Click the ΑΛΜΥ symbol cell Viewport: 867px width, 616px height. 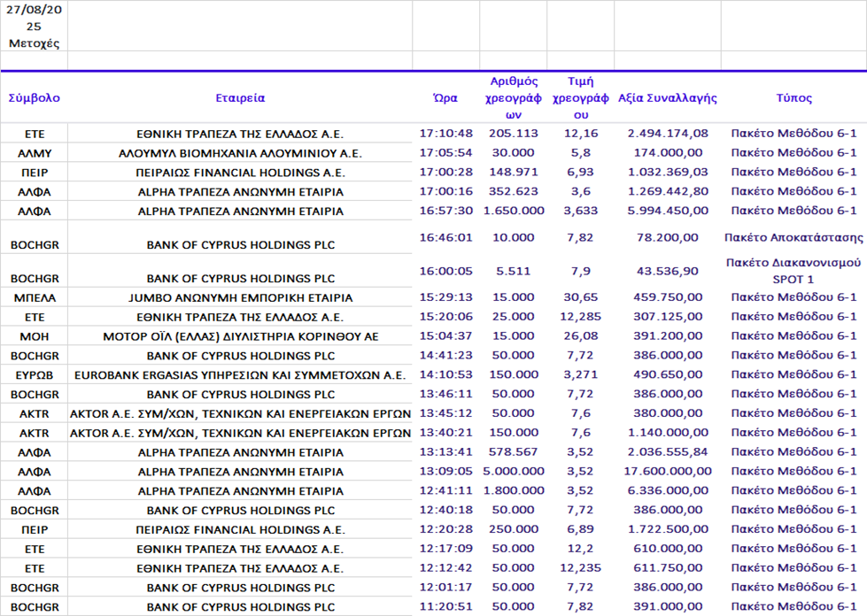tap(34, 153)
